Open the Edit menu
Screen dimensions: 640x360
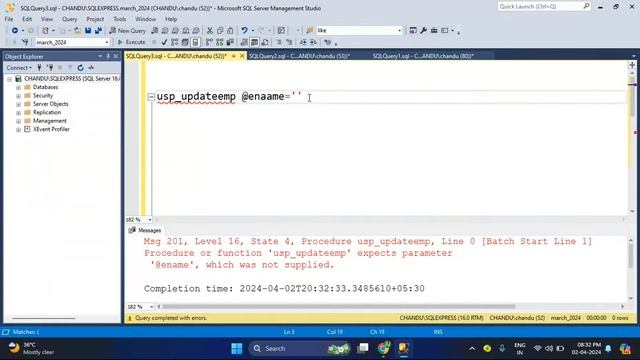[27, 19]
